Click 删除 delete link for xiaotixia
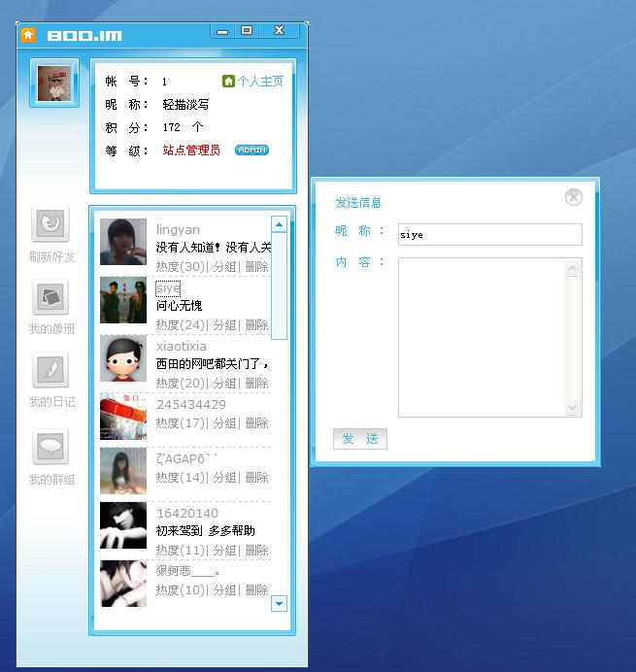 pos(256,384)
